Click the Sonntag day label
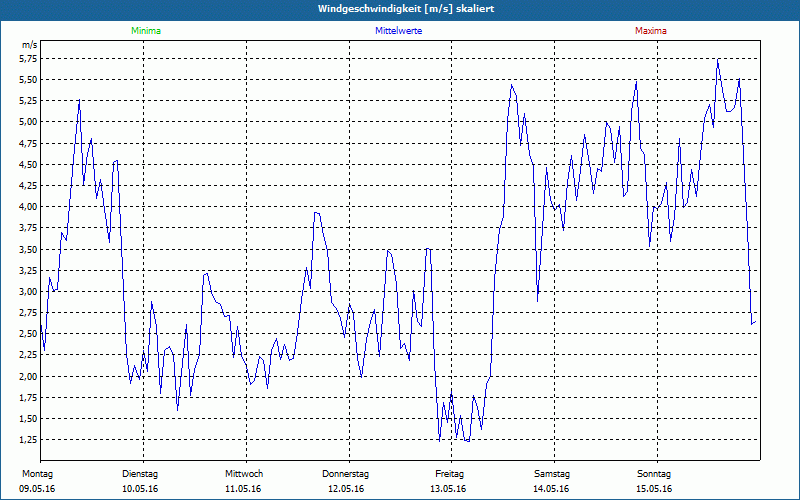 (654, 474)
